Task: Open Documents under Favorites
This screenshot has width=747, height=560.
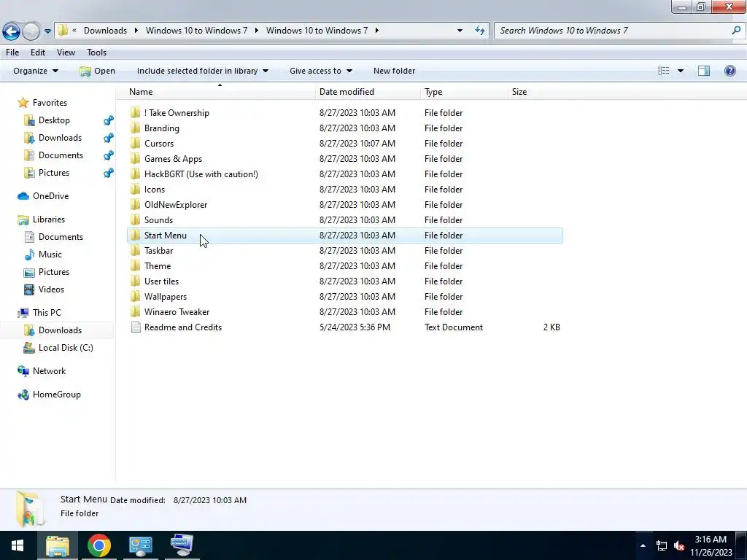Action: pos(61,155)
